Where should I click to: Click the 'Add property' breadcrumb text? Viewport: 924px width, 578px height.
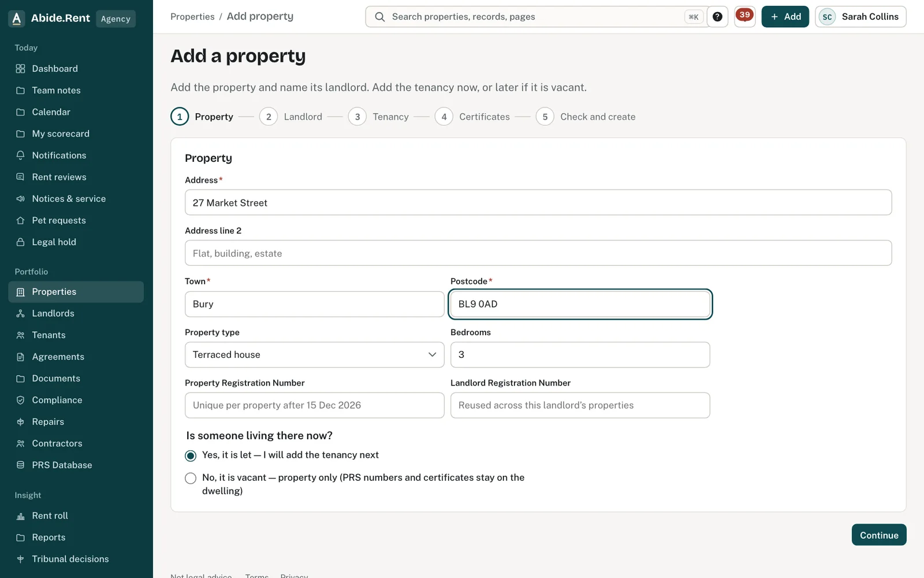pyautogui.click(x=260, y=16)
